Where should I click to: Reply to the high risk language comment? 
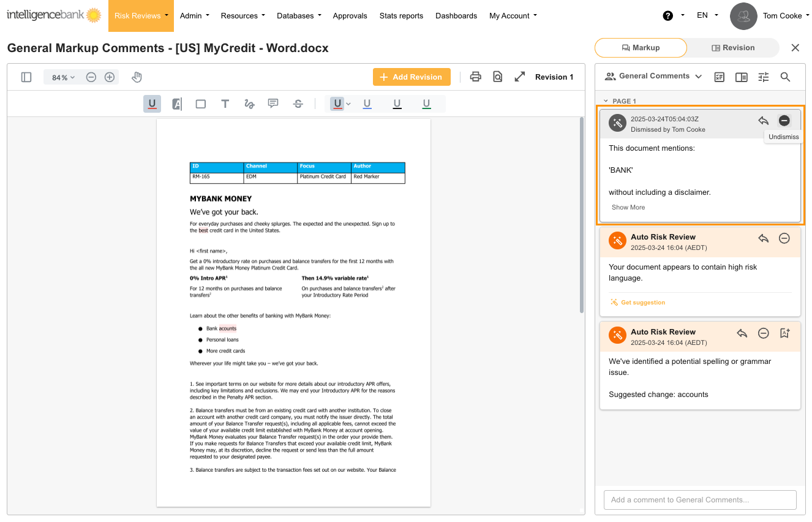tap(763, 238)
